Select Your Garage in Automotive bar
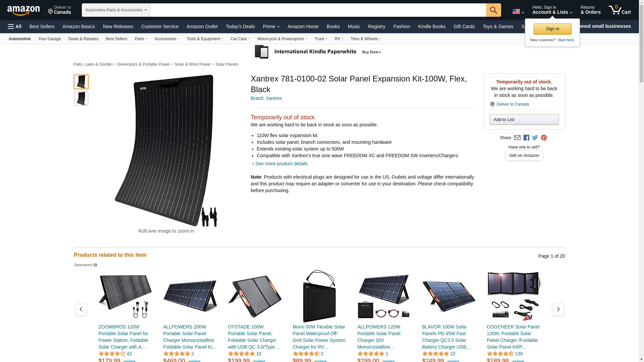The height and width of the screenshot is (362, 644). (x=50, y=39)
